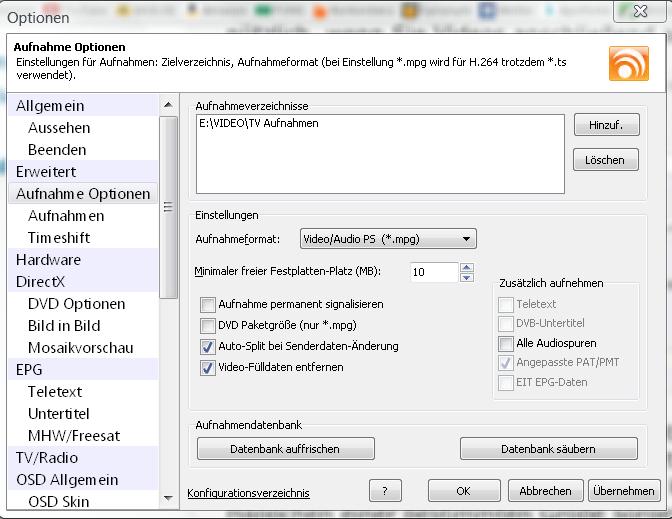Click the Hinzuf. button
This screenshot has width=672, height=519.
605,125
